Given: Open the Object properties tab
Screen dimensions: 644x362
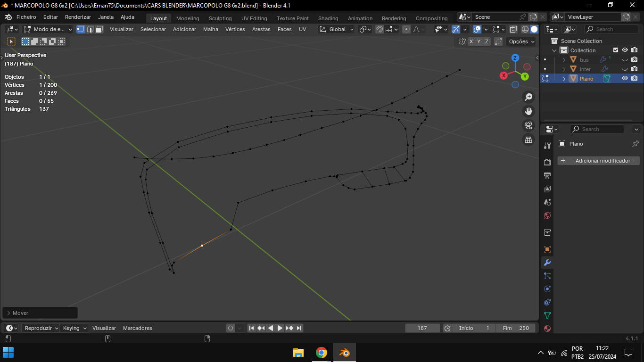Looking at the screenshot, I should click(x=547, y=249).
